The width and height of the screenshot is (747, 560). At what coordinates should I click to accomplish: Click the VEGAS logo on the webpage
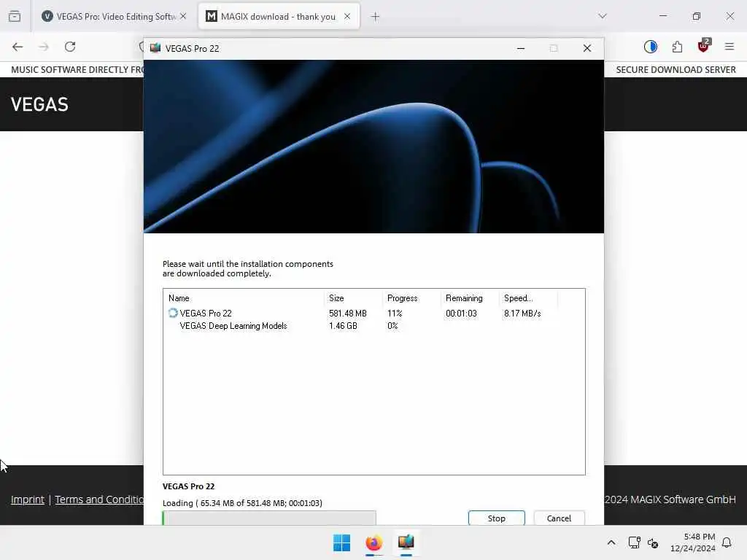39,104
